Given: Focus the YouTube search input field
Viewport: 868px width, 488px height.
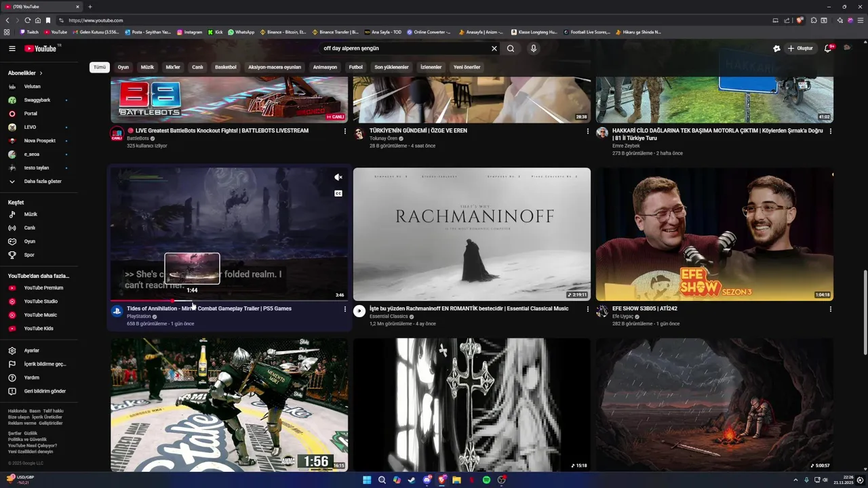Looking at the screenshot, I should (403, 48).
